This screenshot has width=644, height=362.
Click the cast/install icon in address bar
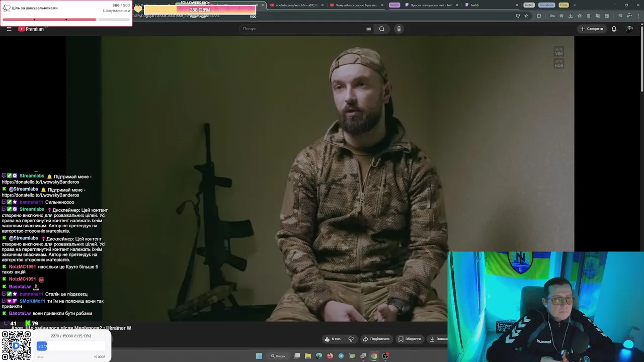(518, 16)
